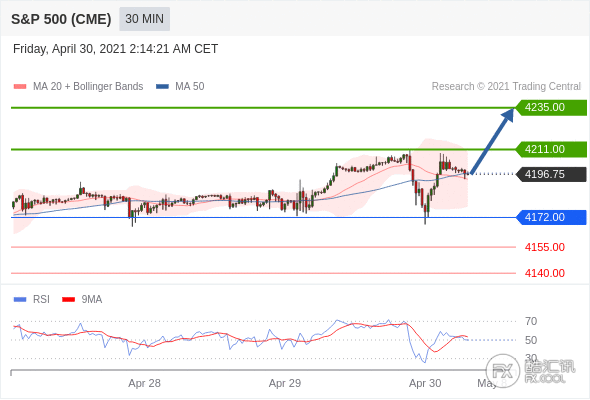Image resolution: width=590 pixels, height=400 pixels.
Task: Click the RSI 70 level label
Action: click(531, 321)
